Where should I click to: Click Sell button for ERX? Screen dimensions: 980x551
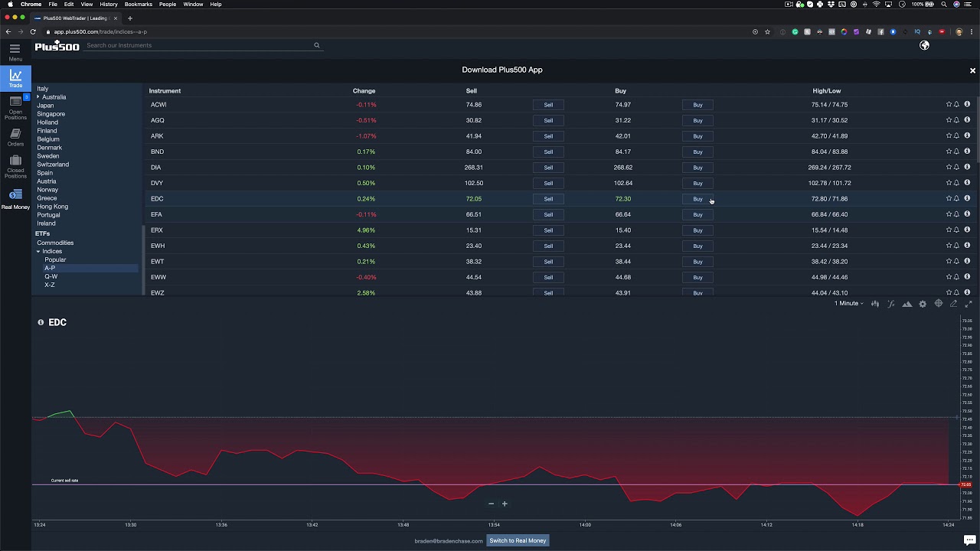[x=548, y=230]
